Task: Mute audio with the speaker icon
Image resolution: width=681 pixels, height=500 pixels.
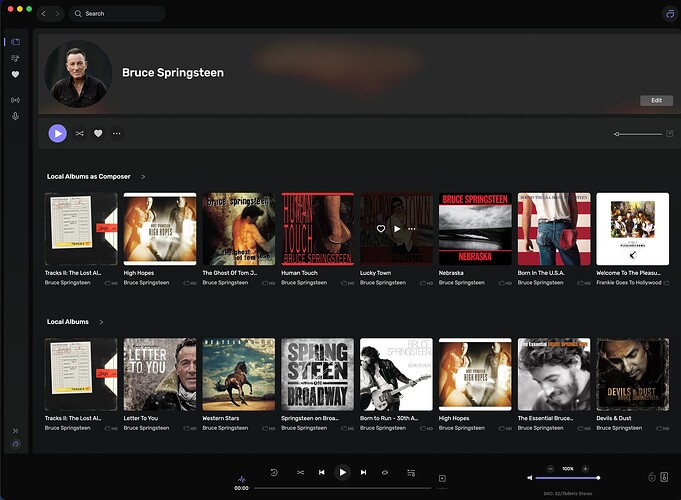Action: click(x=529, y=477)
